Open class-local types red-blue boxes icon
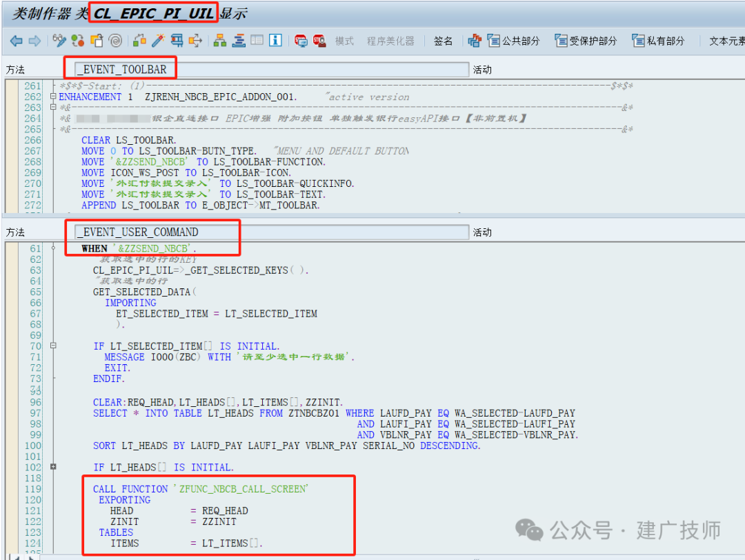 tap(474, 41)
